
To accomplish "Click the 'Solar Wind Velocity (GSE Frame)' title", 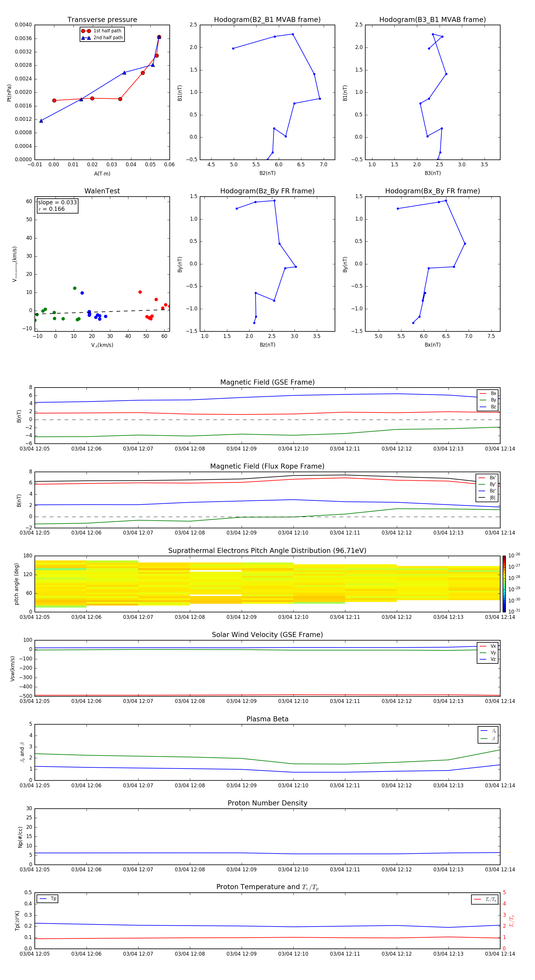I will 267,635.
